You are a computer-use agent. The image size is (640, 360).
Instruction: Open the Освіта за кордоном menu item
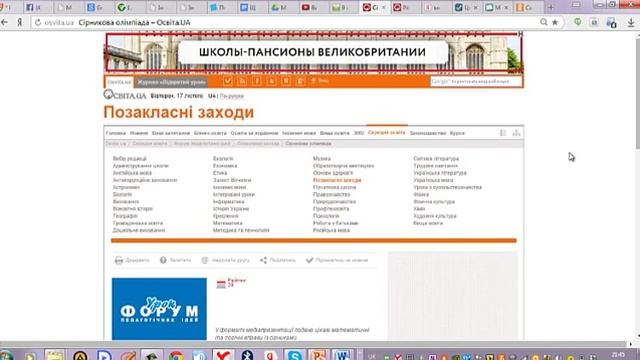[x=254, y=133]
